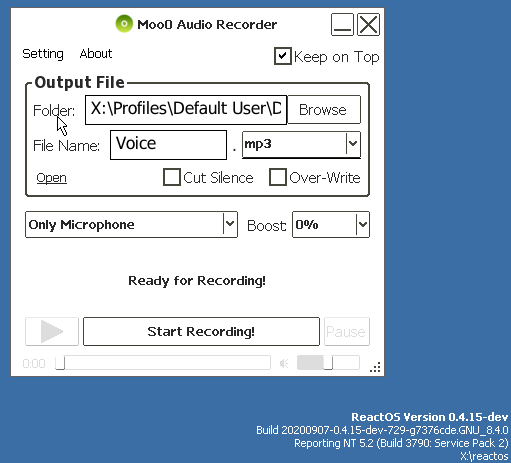The height and width of the screenshot is (463, 511).
Task: Click the Open link for the output folder
Action: [52, 178]
